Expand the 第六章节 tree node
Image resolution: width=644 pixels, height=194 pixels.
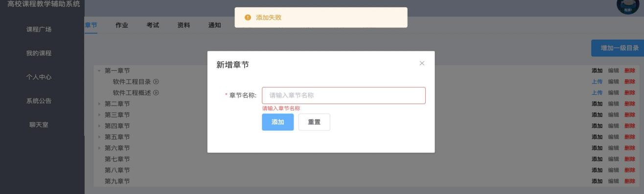tap(99, 148)
